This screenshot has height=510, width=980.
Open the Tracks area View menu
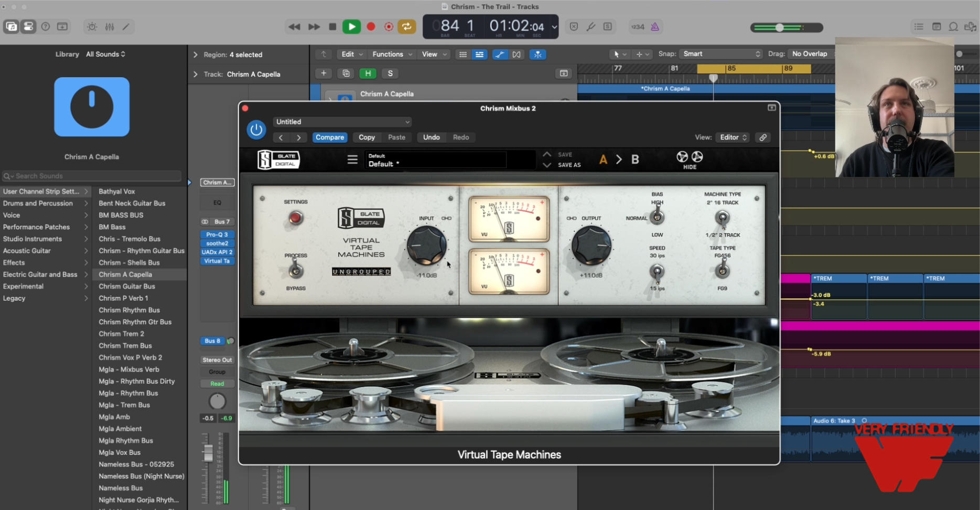(435, 54)
